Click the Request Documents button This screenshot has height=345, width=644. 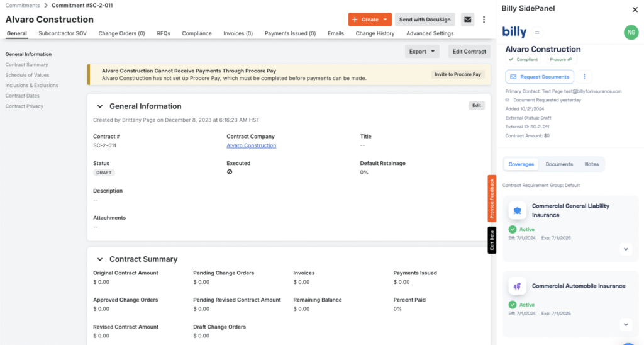[x=540, y=77]
